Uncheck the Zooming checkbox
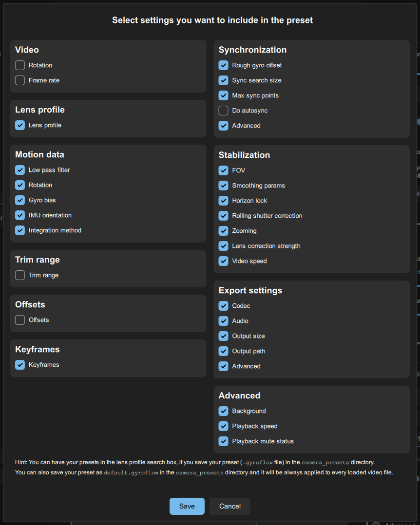420x525 pixels. click(x=223, y=231)
